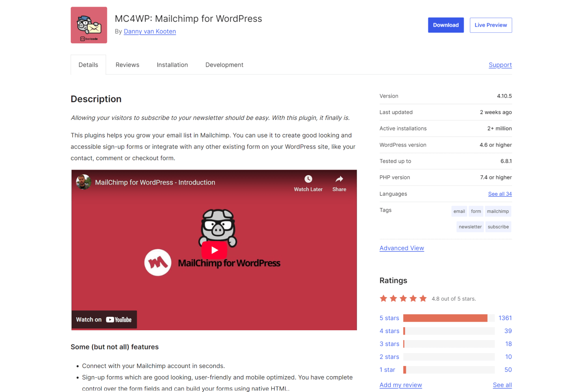The image size is (577, 392).
Task: Click the Ratings heading
Action: pyautogui.click(x=393, y=280)
